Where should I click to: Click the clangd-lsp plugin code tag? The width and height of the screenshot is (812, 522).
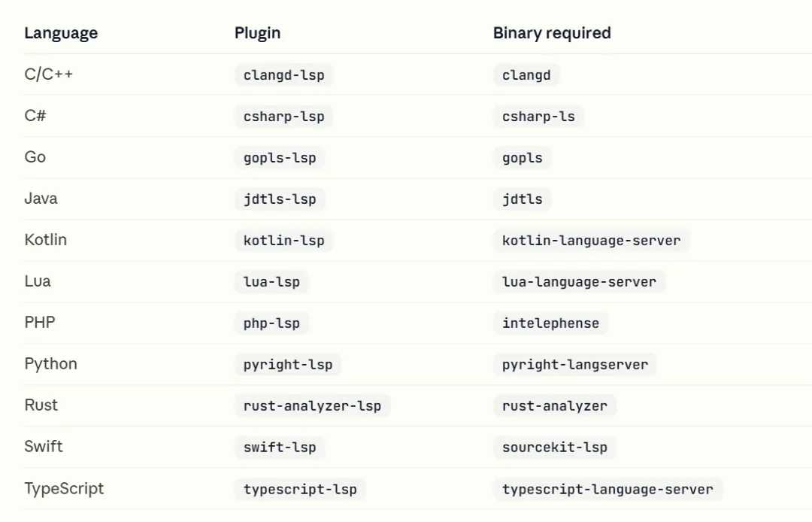(283, 75)
